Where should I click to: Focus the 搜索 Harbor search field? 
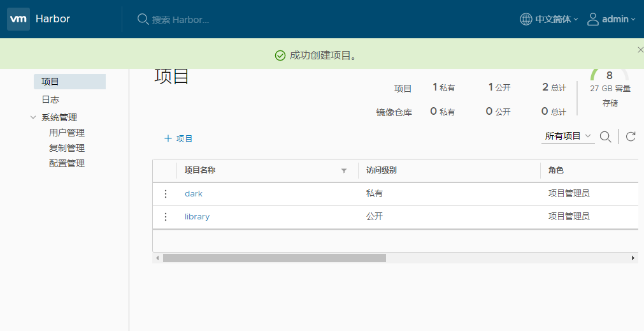(181, 20)
